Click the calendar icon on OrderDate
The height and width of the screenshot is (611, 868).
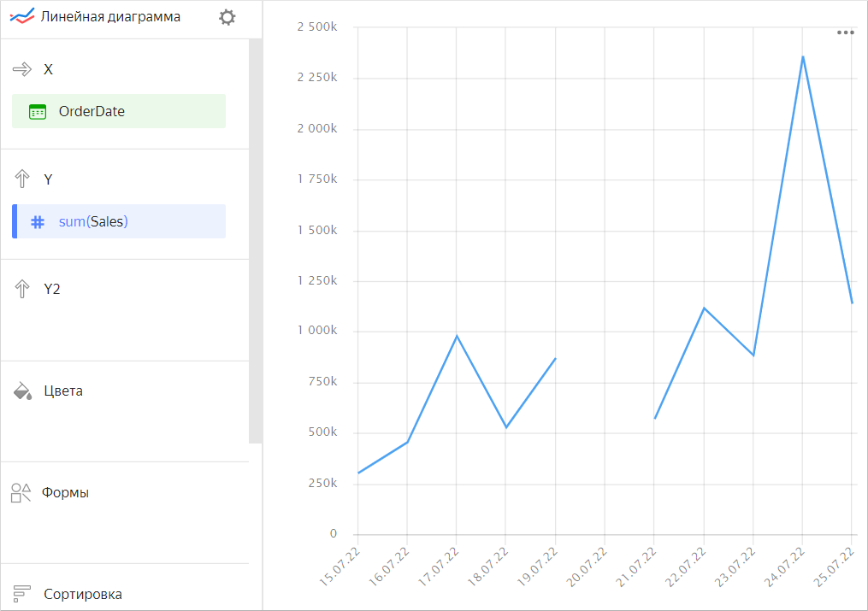coord(37,112)
